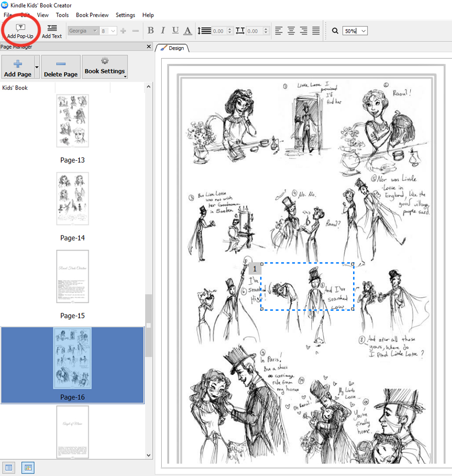Open the Help menu
This screenshot has width=452, height=476.
click(x=148, y=15)
